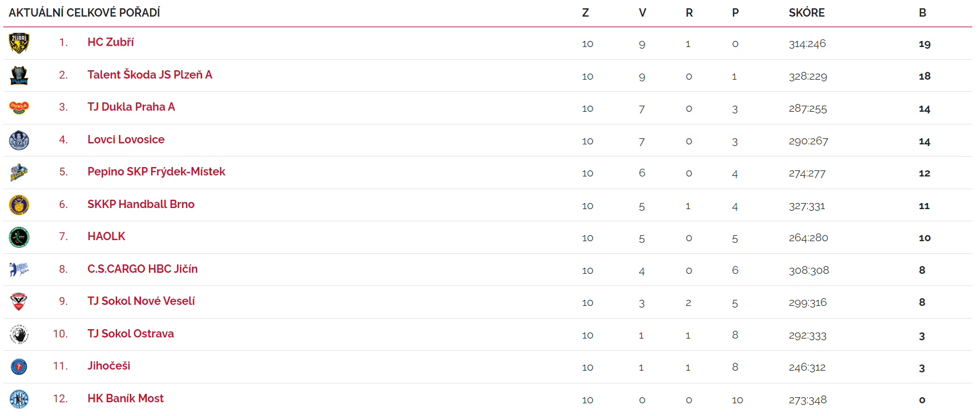The width and height of the screenshot is (980, 416).
Task: Select the TJ Sokol Nové Veselí logo
Action: point(19,301)
